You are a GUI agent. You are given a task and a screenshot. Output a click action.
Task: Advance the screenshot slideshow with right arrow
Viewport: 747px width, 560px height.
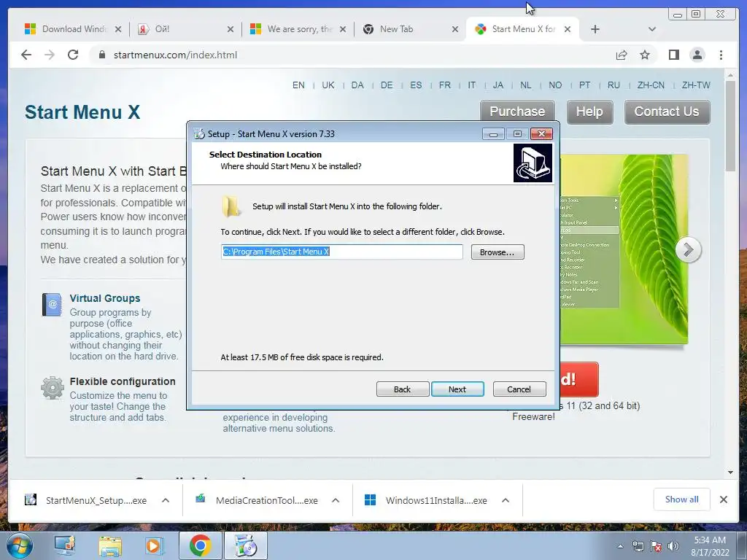(x=688, y=249)
